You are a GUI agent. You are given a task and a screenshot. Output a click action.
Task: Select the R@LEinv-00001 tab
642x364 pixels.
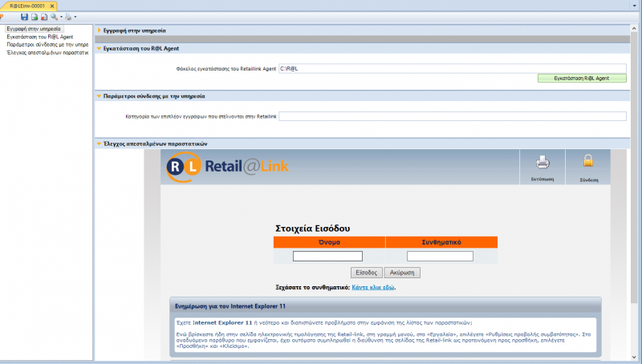coord(27,6)
